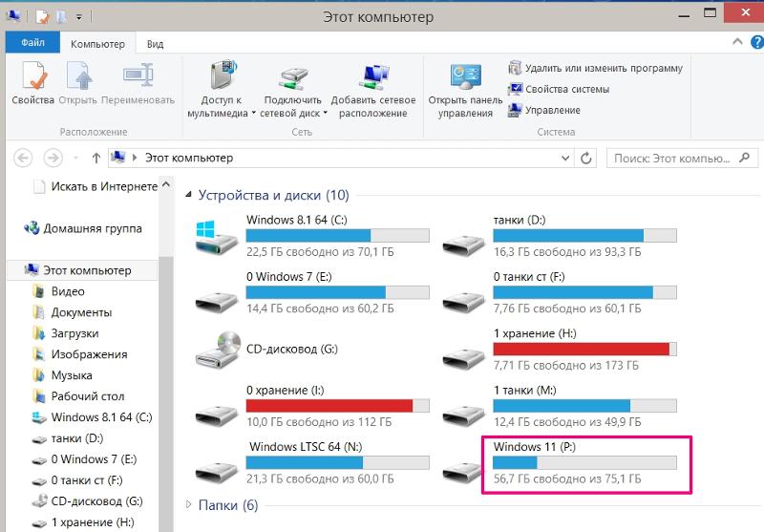Image resolution: width=764 pixels, height=532 pixels.
Task: Open the recent locations dropdown arrow
Action: [75, 158]
